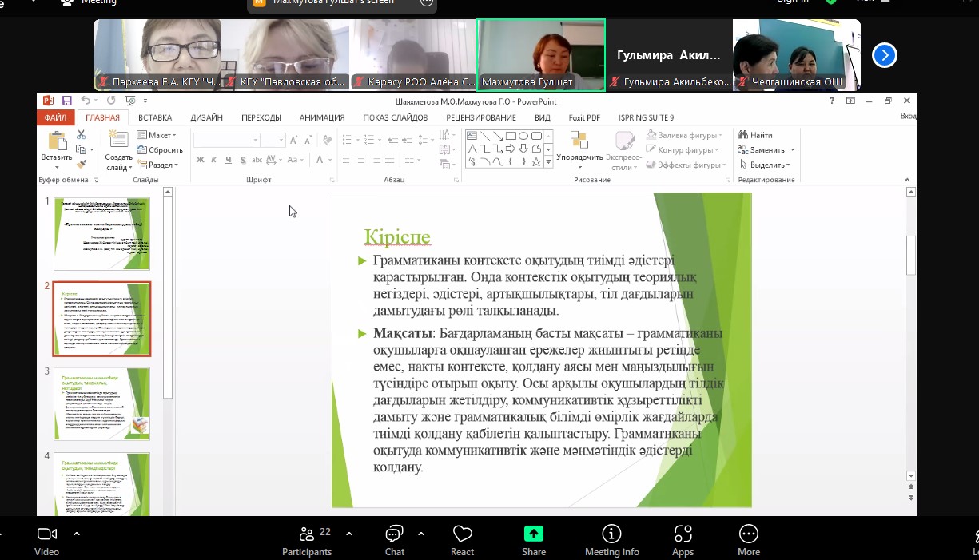
Task: Toggle italic К formatting
Action: click(215, 160)
